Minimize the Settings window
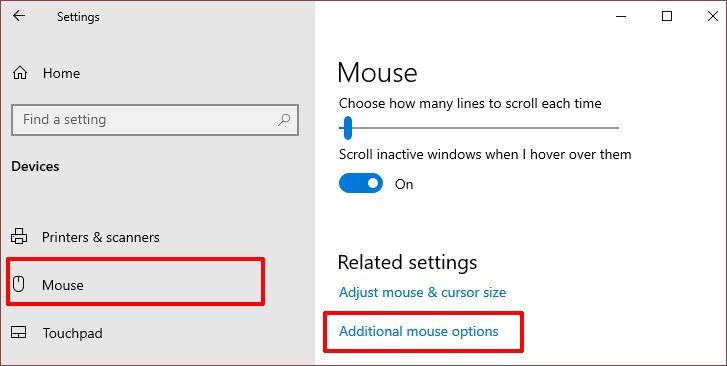 coord(621,16)
